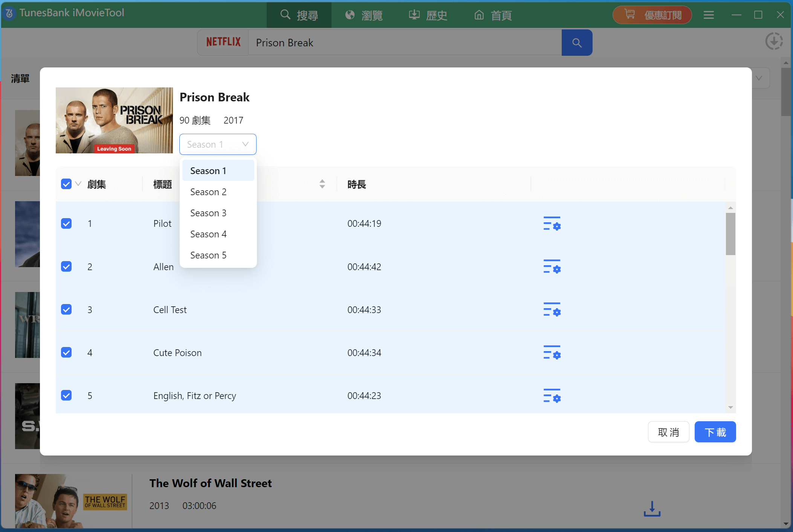This screenshot has width=793, height=532.
Task: Open settings icon for Allen episode
Action: point(552,266)
